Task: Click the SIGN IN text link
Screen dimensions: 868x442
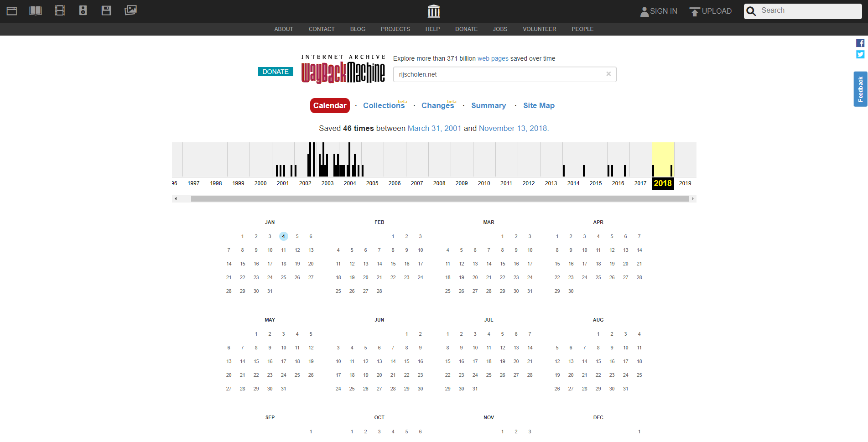Action: click(663, 11)
